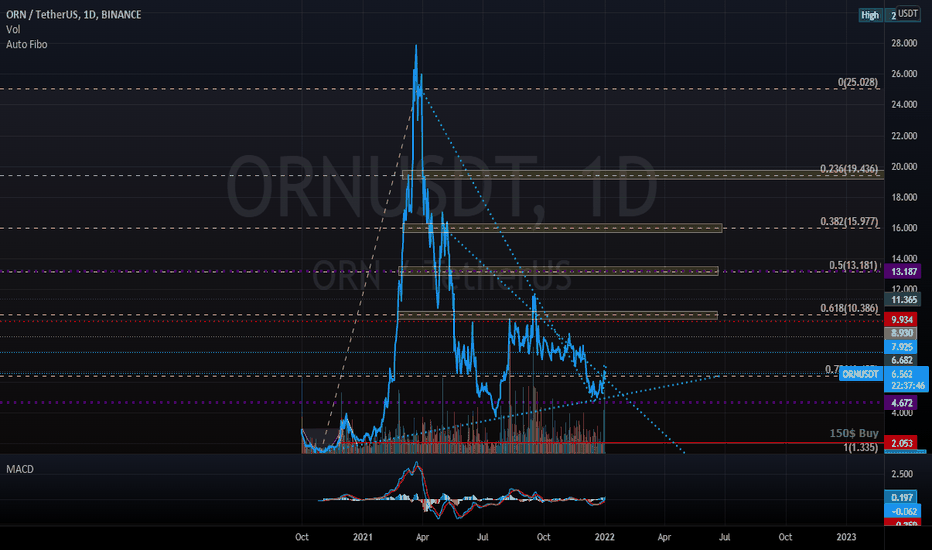
Task: Click the 2023 label on time axis
Action: [846, 537]
